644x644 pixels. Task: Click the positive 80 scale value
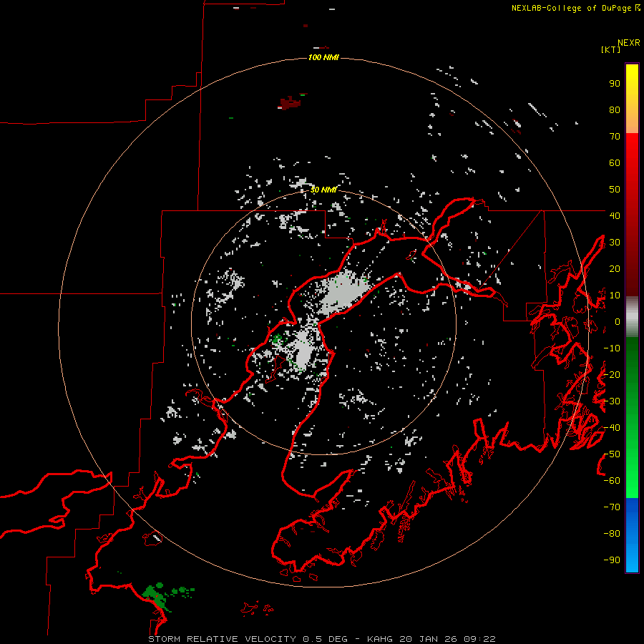[615, 109]
